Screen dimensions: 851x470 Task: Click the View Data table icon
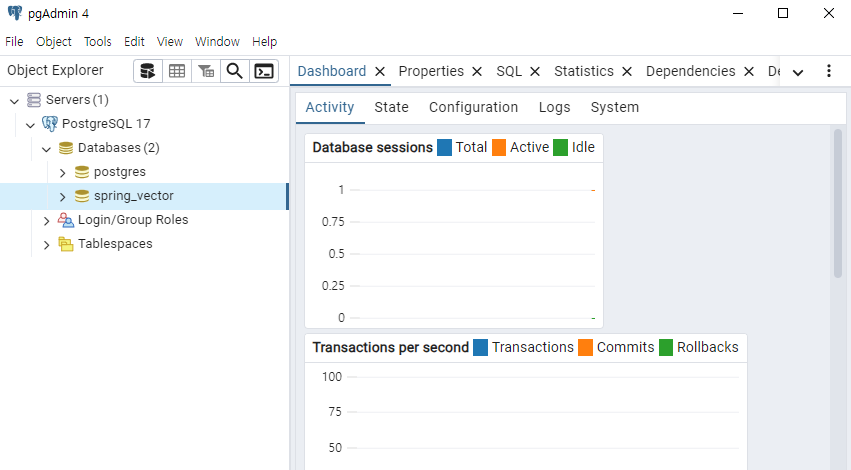[x=177, y=71]
